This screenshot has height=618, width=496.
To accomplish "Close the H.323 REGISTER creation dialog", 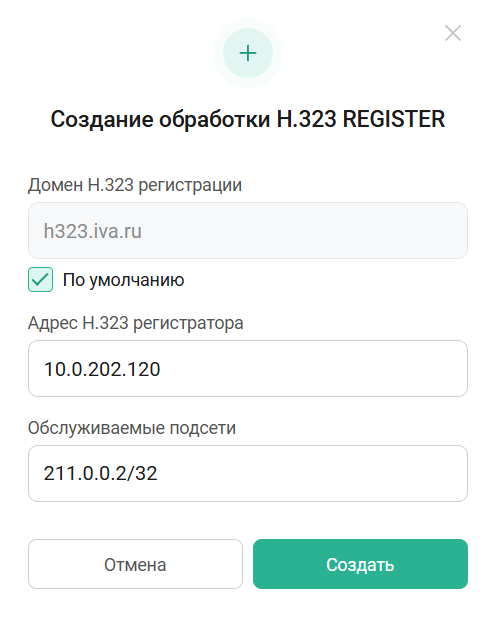I will [453, 33].
